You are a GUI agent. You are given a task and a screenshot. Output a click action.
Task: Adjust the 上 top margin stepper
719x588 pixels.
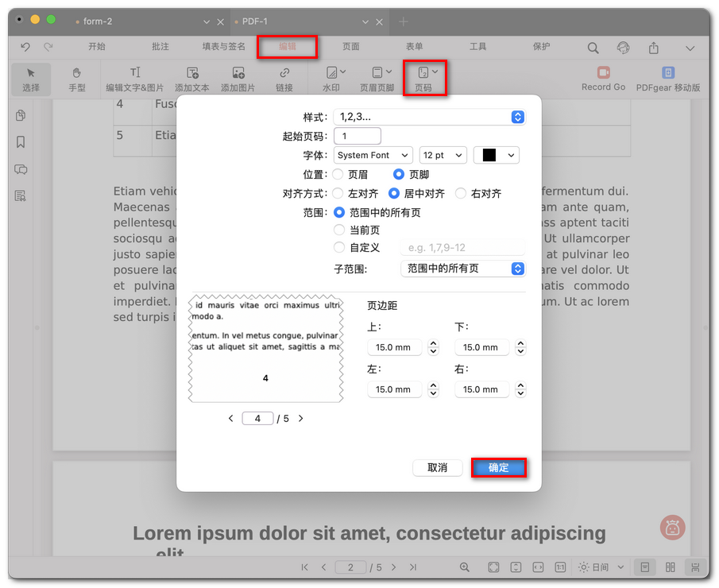[x=433, y=347]
